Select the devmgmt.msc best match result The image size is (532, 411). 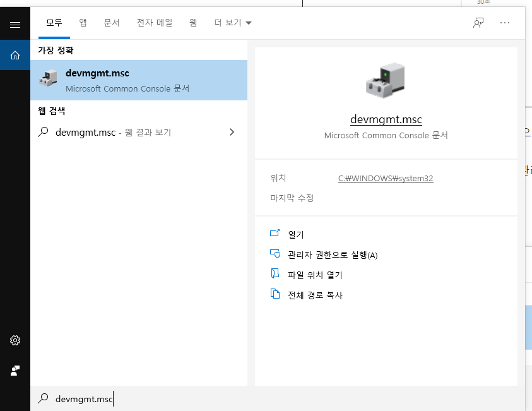(x=139, y=80)
